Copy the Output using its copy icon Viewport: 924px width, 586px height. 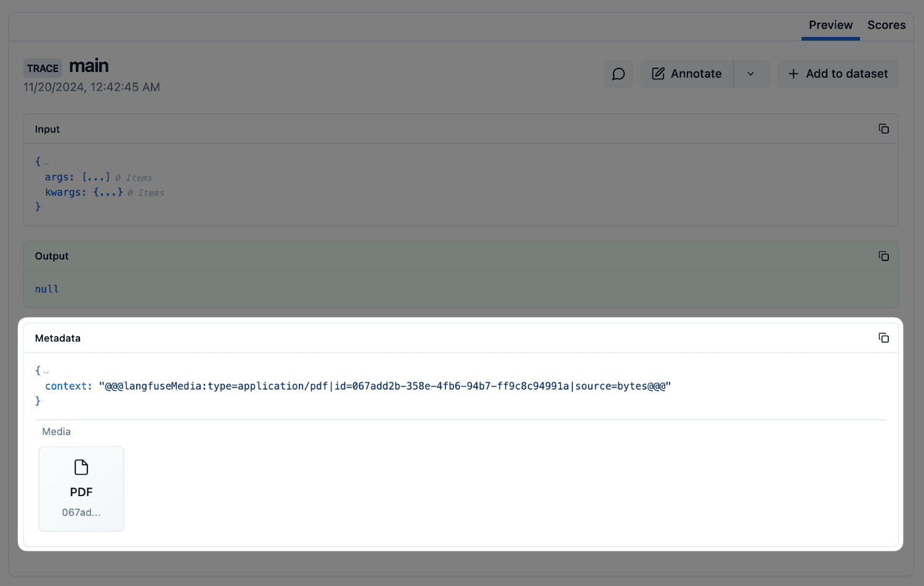pyautogui.click(x=884, y=256)
